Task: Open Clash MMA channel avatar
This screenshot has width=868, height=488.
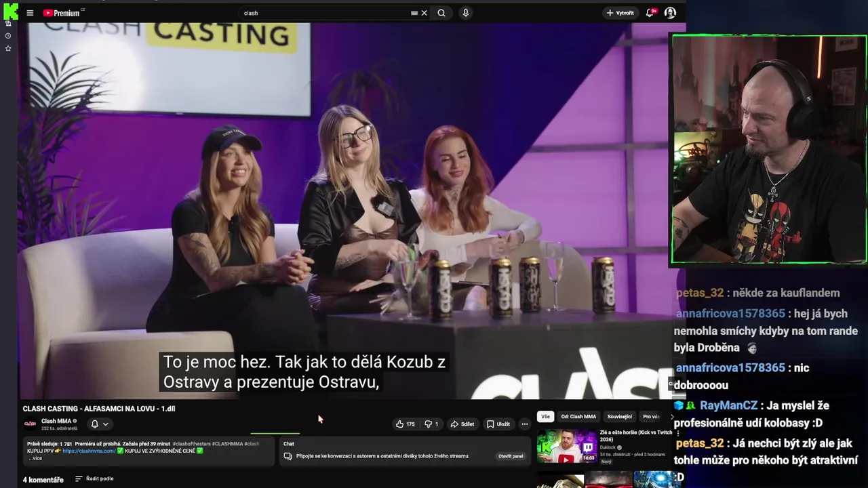Action: coord(30,424)
